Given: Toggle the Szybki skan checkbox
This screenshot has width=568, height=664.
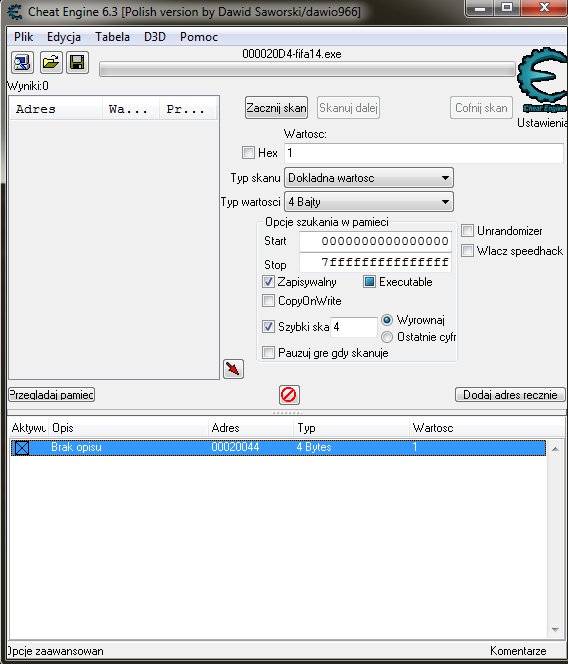Looking at the screenshot, I should 268,326.
